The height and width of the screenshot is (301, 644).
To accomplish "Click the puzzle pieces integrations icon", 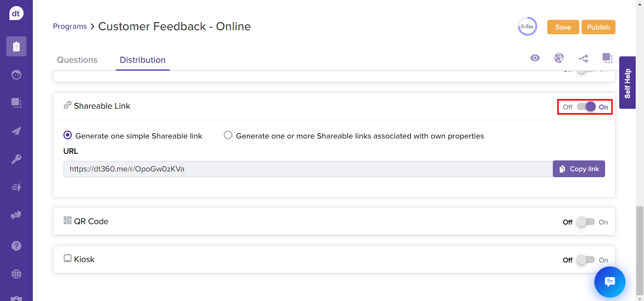I will (16, 215).
